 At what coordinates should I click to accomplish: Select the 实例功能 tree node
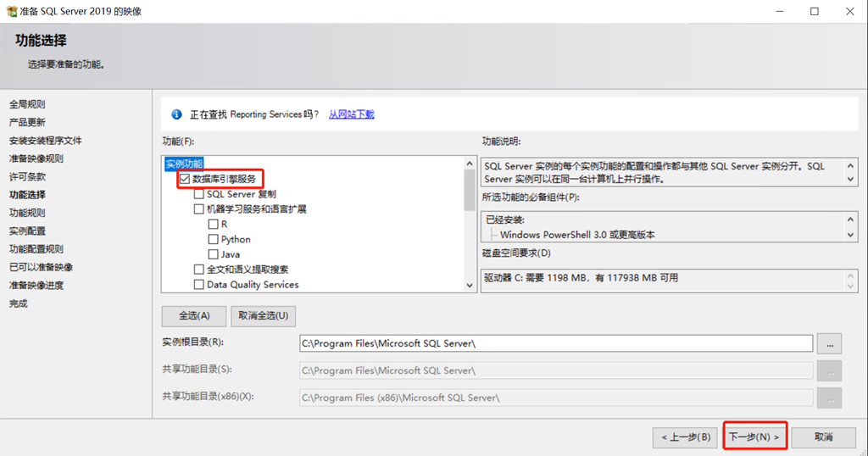[184, 164]
